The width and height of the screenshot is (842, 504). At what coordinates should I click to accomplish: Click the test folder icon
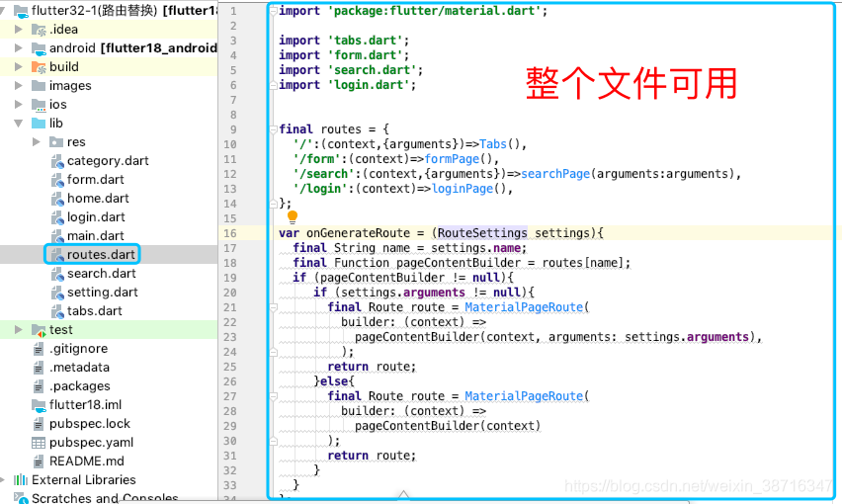pyautogui.click(x=39, y=330)
